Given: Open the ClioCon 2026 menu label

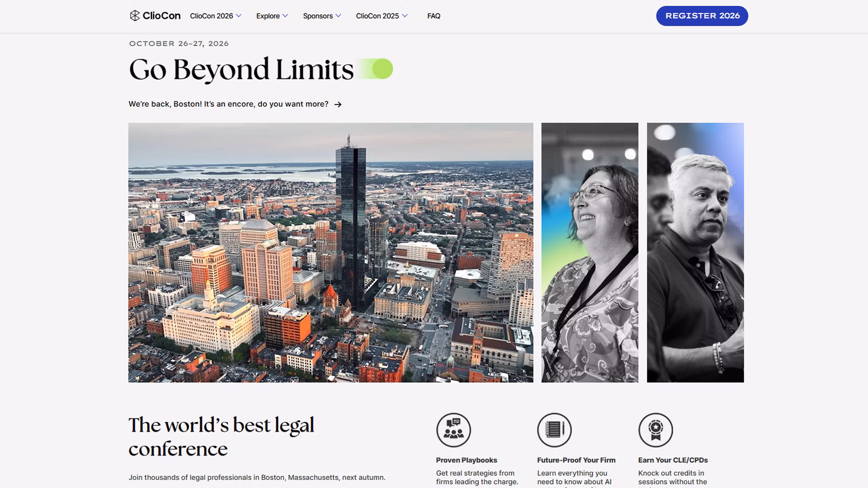Looking at the screenshot, I should [211, 16].
